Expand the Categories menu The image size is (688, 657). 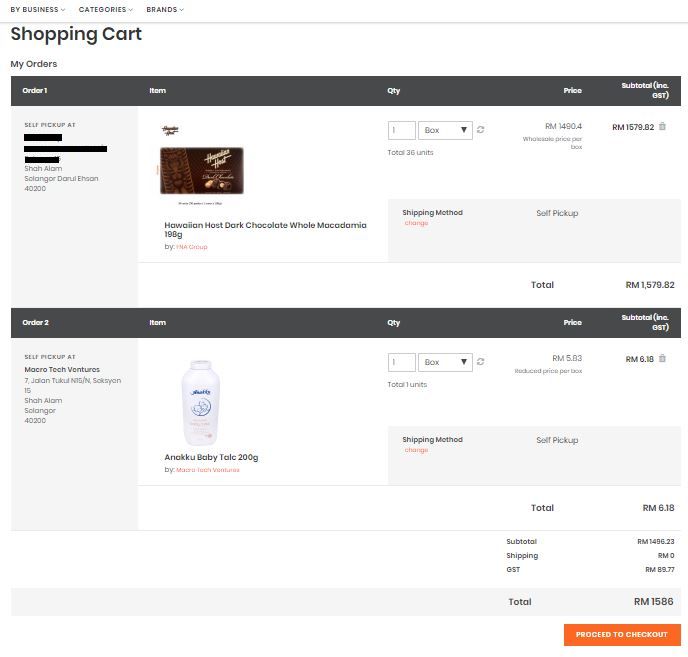pos(105,10)
